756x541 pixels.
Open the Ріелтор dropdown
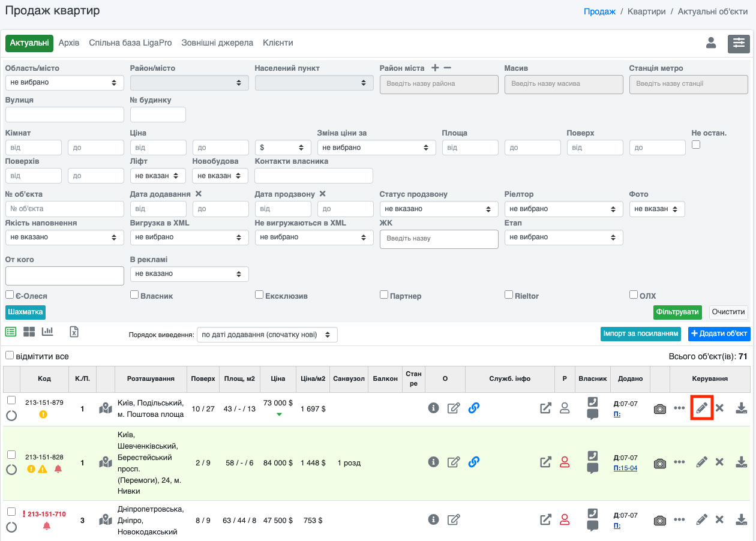(x=563, y=209)
